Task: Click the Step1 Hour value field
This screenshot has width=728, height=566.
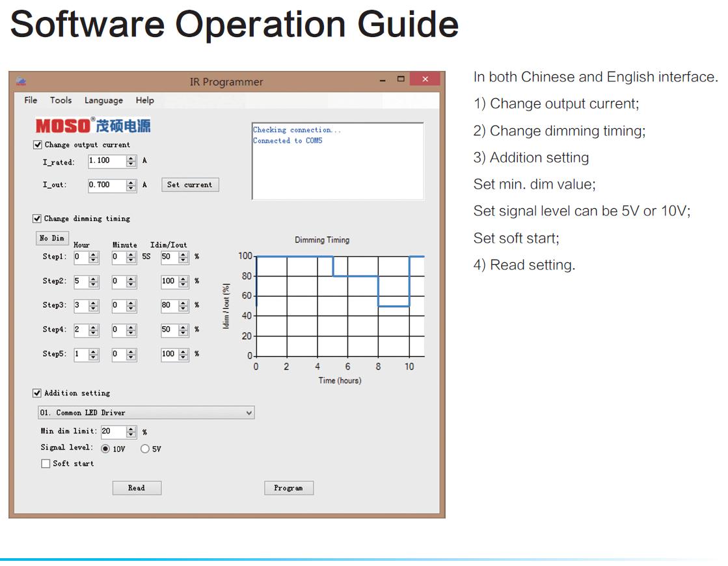Action: tap(81, 257)
